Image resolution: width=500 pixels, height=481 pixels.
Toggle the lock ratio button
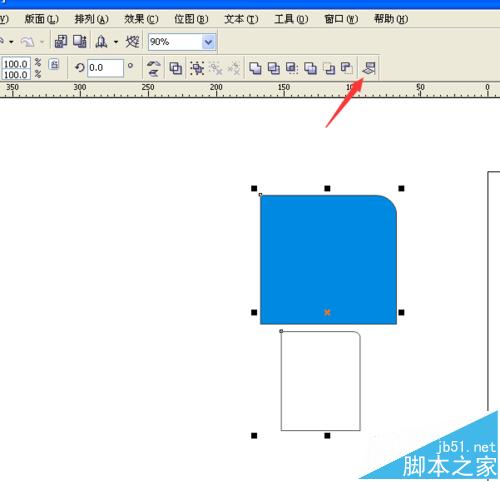[x=54, y=64]
